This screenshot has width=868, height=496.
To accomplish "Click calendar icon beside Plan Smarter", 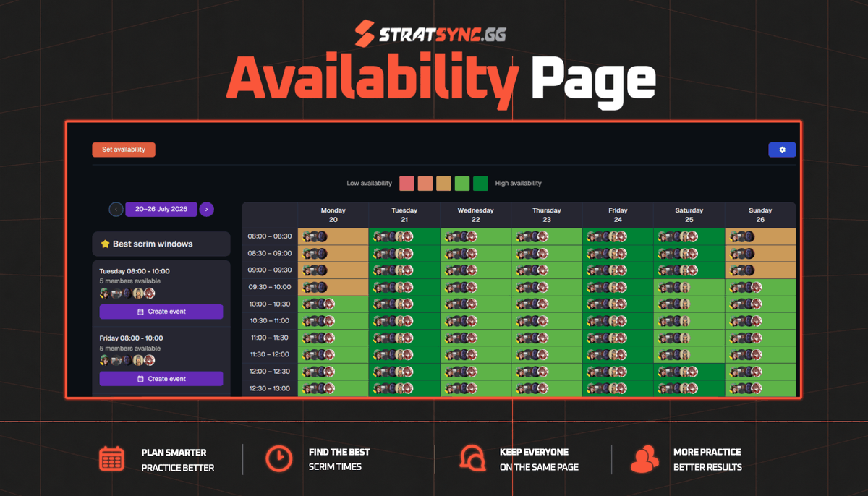I will tap(112, 459).
